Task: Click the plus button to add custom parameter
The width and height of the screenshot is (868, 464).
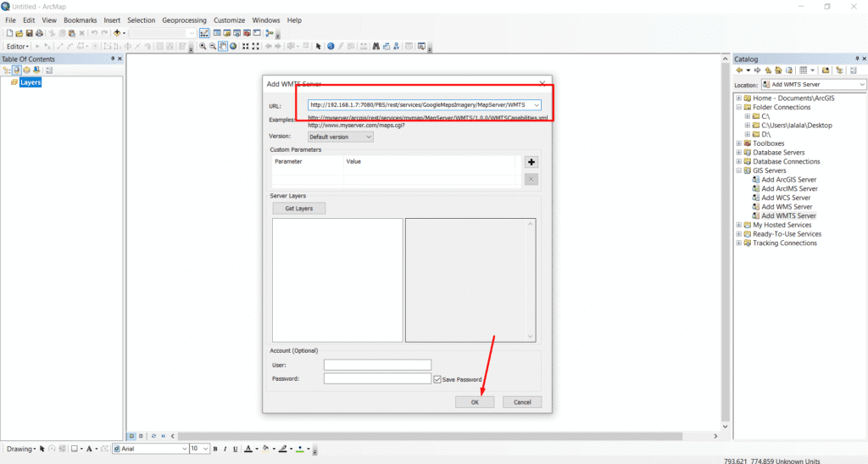Action: point(531,162)
